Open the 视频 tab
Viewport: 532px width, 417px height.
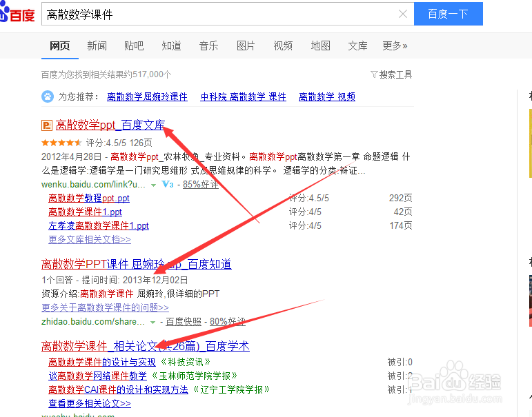coord(284,45)
